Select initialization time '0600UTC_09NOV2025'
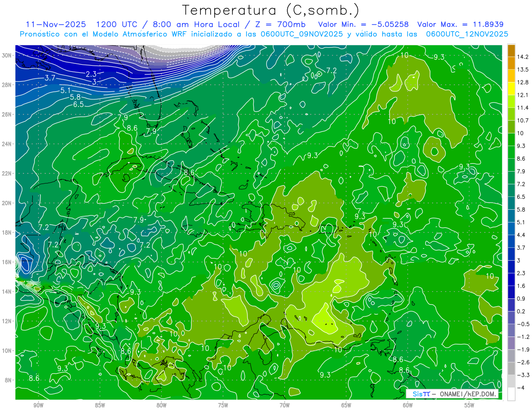This screenshot has width=532, height=411. click(x=299, y=34)
